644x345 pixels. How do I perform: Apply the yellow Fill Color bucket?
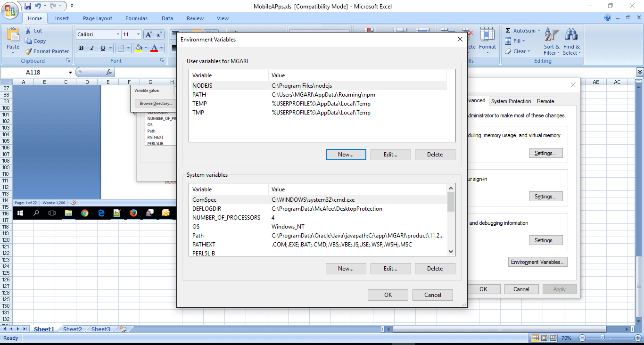[139, 48]
